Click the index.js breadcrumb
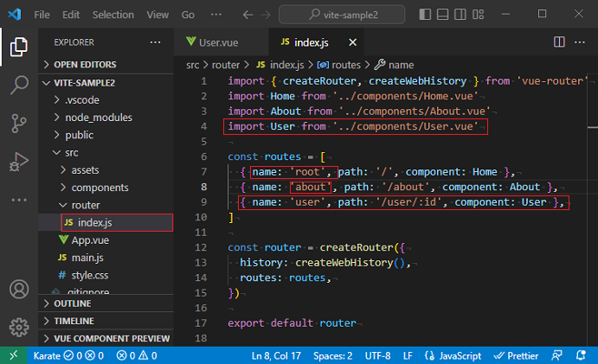 tap(280, 65)
